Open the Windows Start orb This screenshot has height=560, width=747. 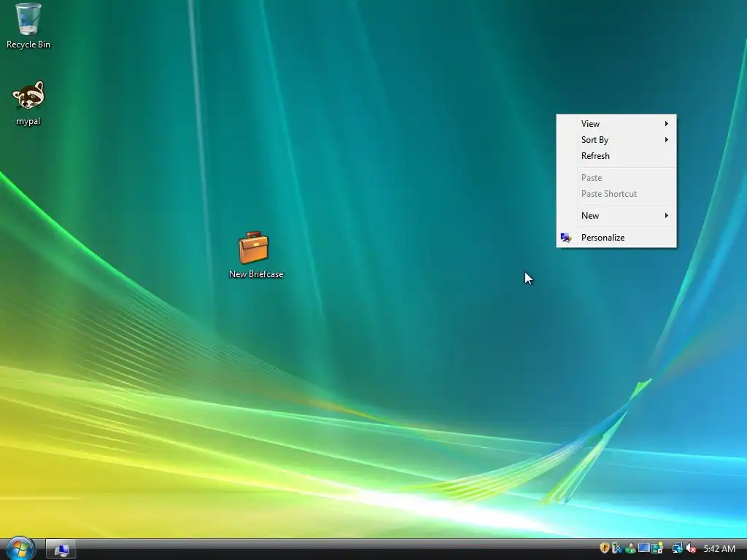click(20, 548)
